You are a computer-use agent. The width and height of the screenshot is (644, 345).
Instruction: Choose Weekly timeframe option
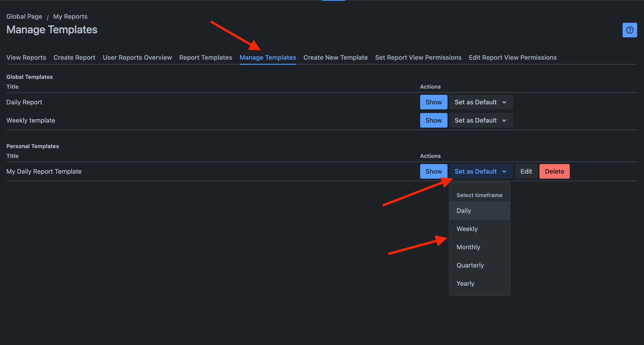(x=480, y=229)
